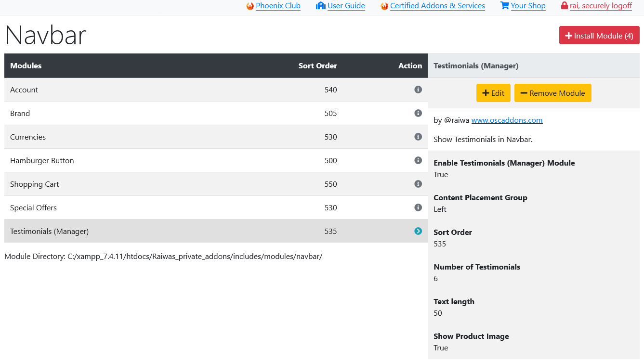The height and width of the screenshot is (361, 644).
Task: Go to Your Shop link
Action: (528, 6)
